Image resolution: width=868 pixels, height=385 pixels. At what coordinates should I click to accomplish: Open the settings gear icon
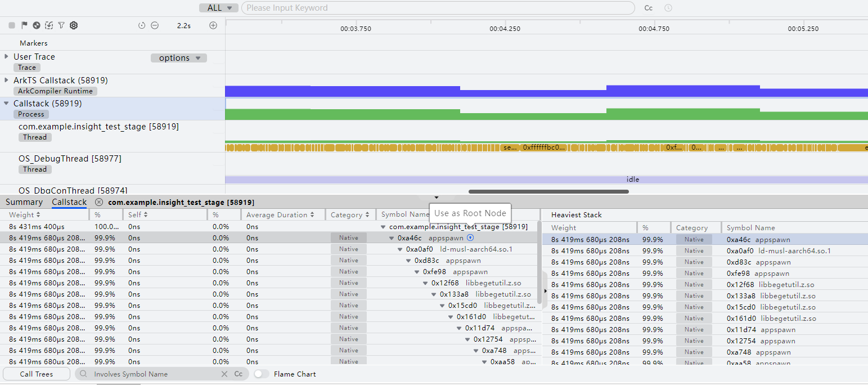pyautogui.click(x=74, y=25)
